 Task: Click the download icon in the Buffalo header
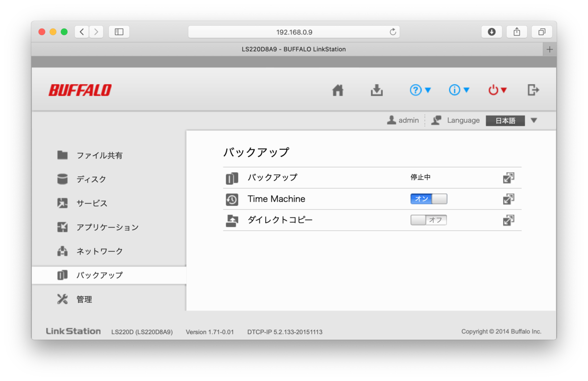(376, 90)
